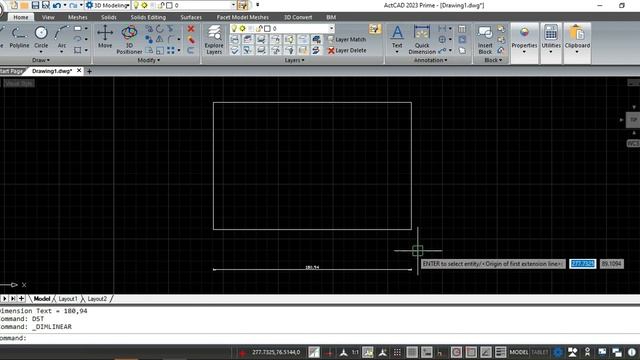Toggle the grid display dots icon in status bar

[397, 352]
